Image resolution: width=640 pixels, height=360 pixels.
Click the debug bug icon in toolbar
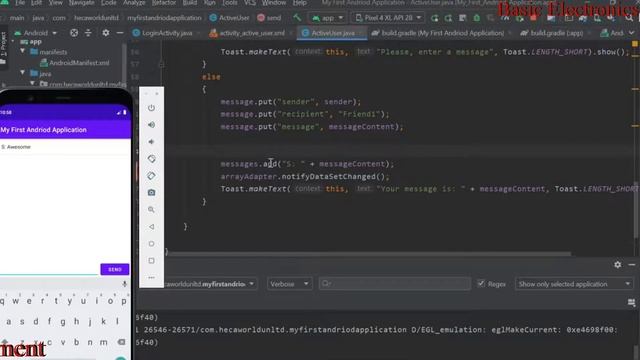[x=476, y=18]
